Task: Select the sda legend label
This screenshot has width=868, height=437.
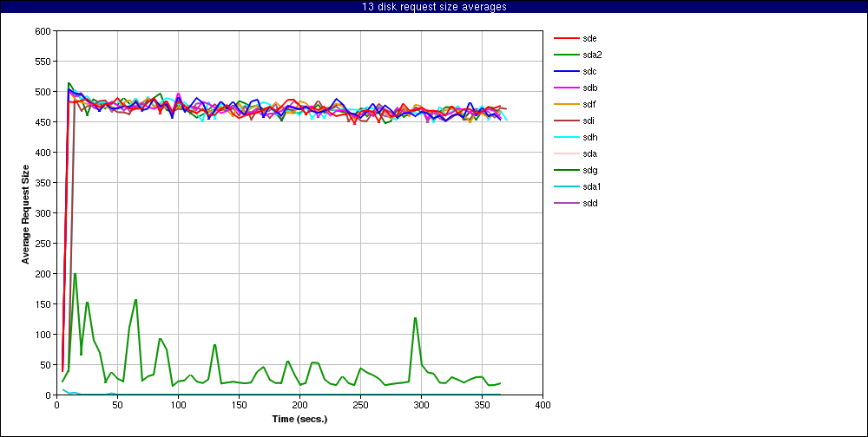Action: pos(589,153)
